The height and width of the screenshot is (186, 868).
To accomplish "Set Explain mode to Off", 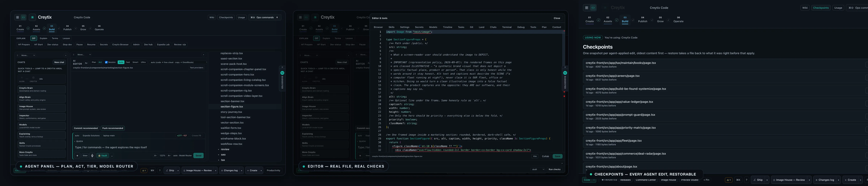I will point(33,38).
